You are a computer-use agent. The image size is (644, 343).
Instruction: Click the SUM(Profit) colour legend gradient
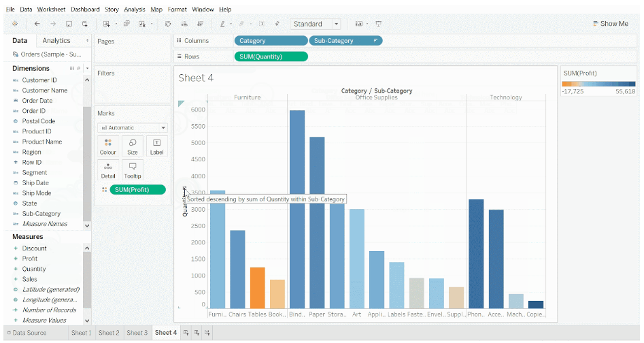click(598, 84)
